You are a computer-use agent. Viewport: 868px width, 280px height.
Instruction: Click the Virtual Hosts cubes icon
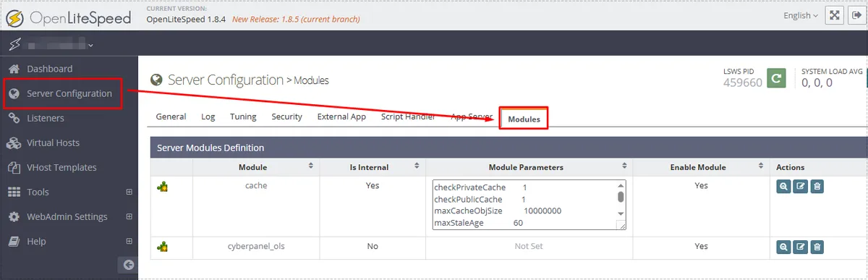pos(13,143)
